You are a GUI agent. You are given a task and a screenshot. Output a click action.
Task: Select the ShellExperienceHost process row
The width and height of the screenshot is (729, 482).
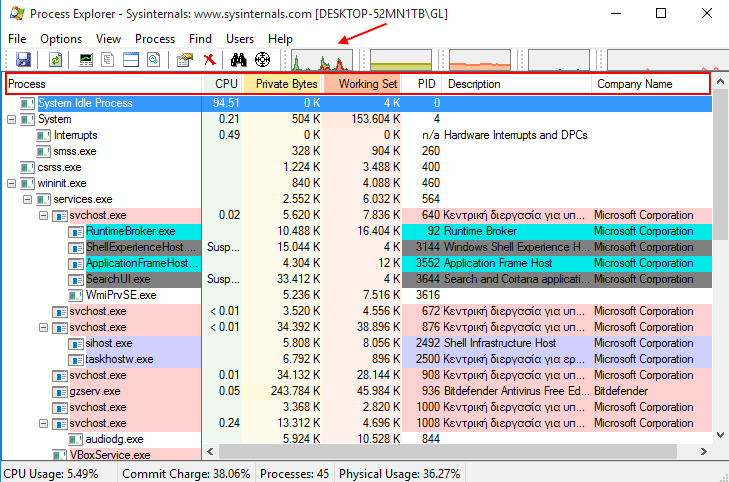click(x=358, y=247)
